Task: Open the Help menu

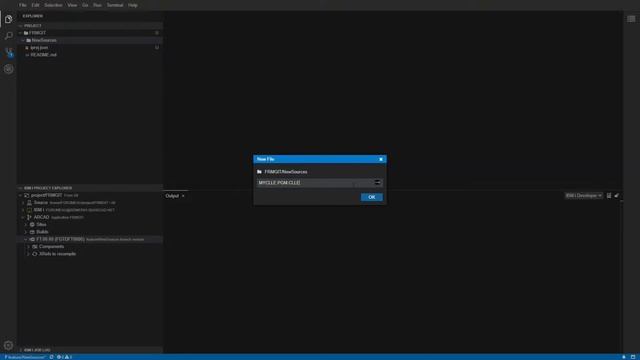Action: point(133,5)
